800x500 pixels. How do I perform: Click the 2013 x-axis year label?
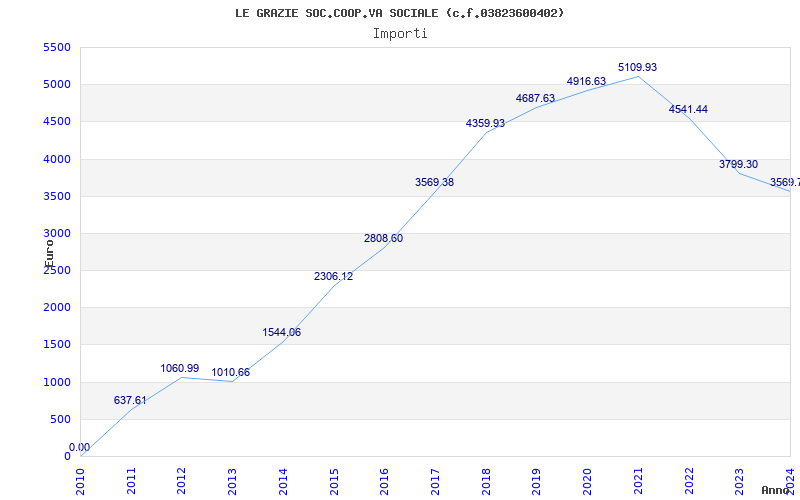[232, 481]
